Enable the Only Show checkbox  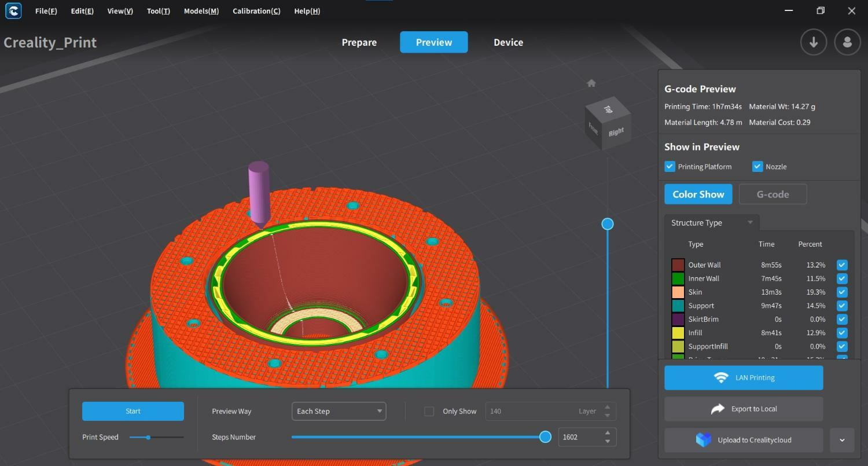point(429,412)
